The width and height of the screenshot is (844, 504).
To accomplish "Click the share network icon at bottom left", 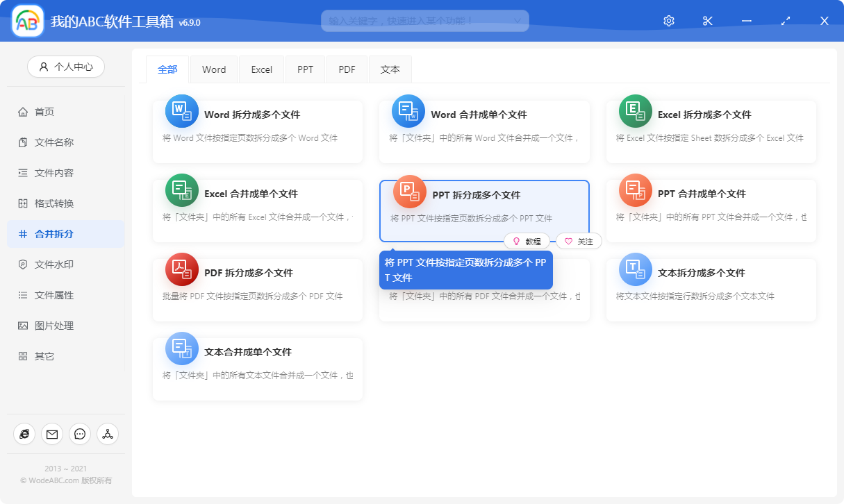I will tap(108, 434).
